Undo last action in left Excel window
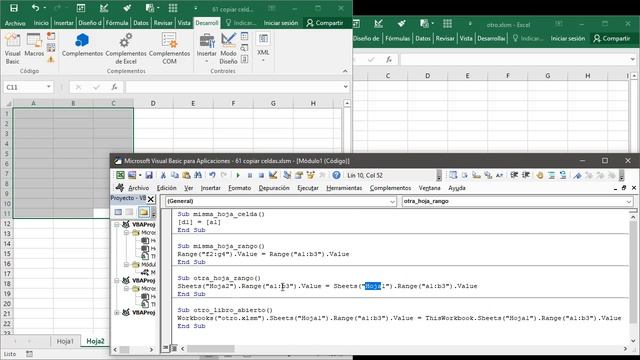Image resolution: width=640 pixels, height=360 pixels. click(x=36, y=8)
